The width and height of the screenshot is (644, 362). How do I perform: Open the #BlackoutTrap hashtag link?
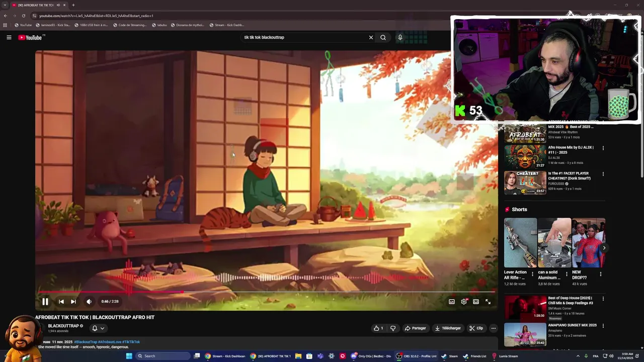pyautogui.click(x=87, y=342)
